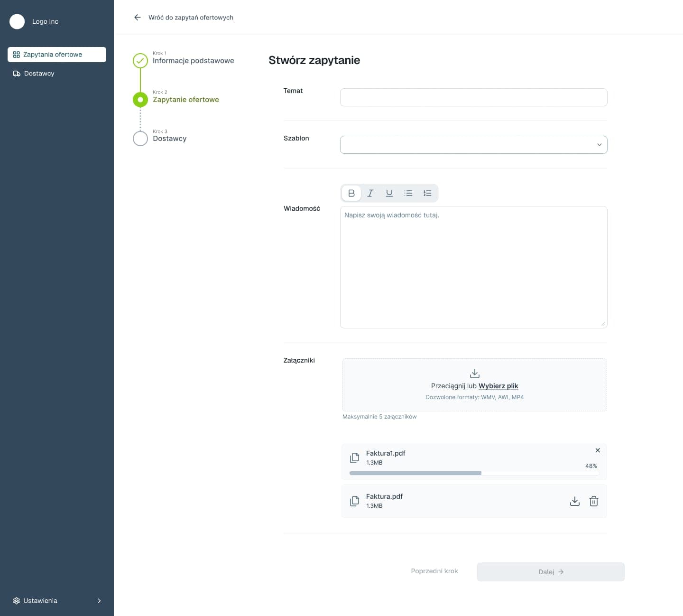Image resolution: width=683 pixels, height=616 pixels.
Task: Click the Faktura1.pdf upload progress bar
Action: pos(474,473)
